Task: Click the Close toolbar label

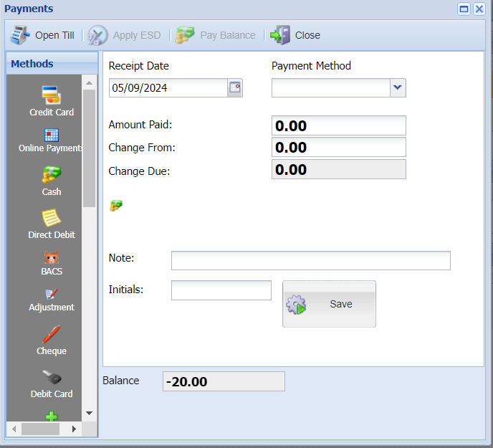Action: (307, 35)
